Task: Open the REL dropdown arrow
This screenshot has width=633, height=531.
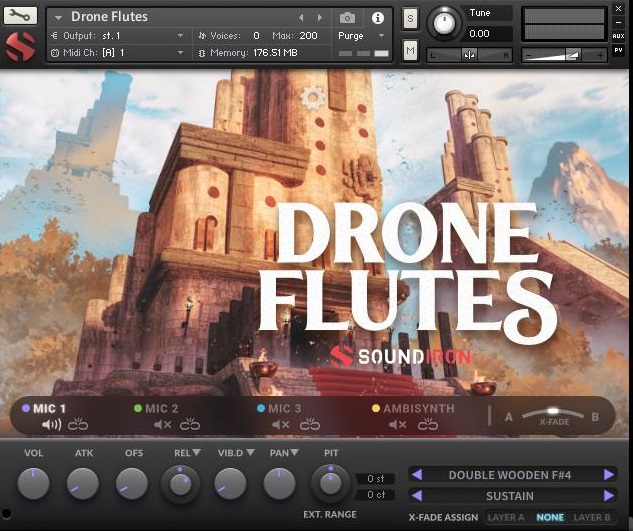Action: 197,453
